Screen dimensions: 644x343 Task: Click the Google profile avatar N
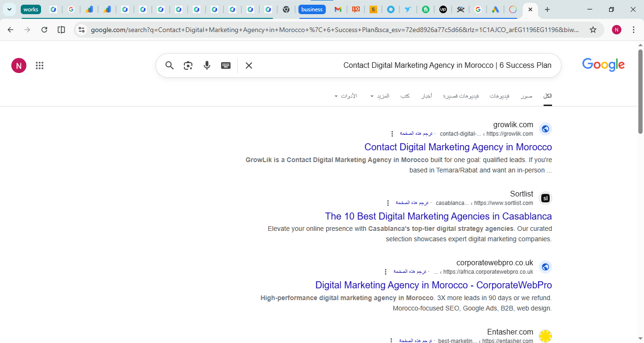(x=19, y=65)
